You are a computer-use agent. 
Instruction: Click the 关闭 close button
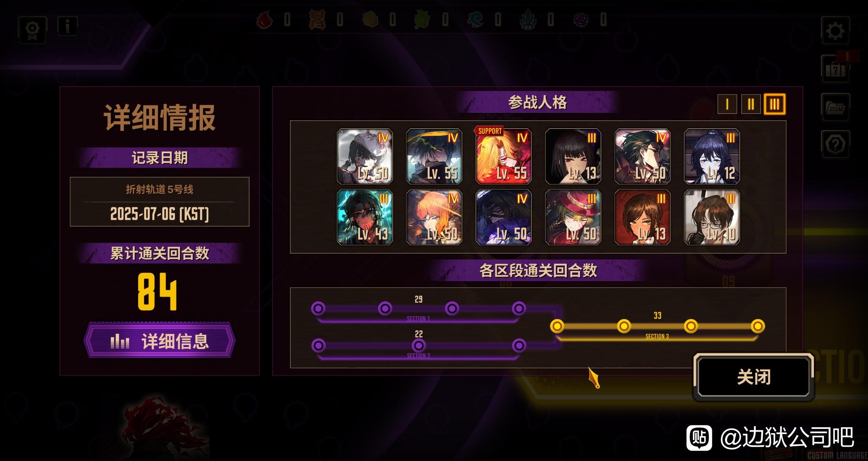754,377
